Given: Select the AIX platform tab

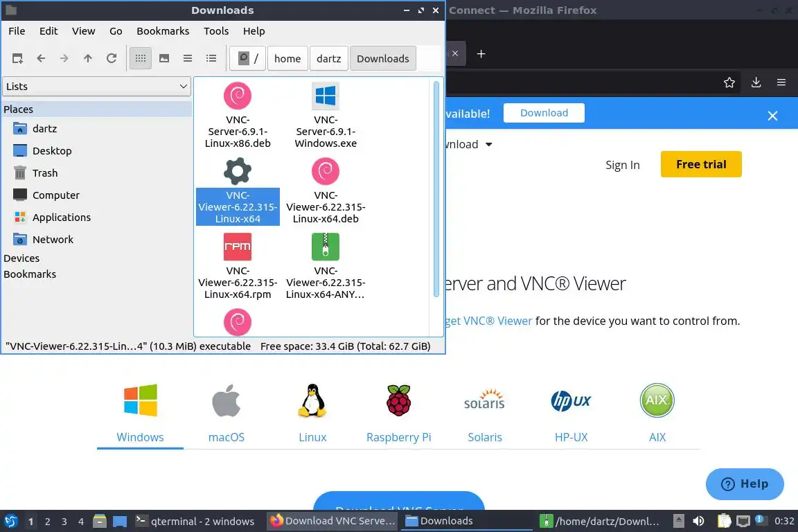Looking at the screenshot, I should tap(657, 414).
